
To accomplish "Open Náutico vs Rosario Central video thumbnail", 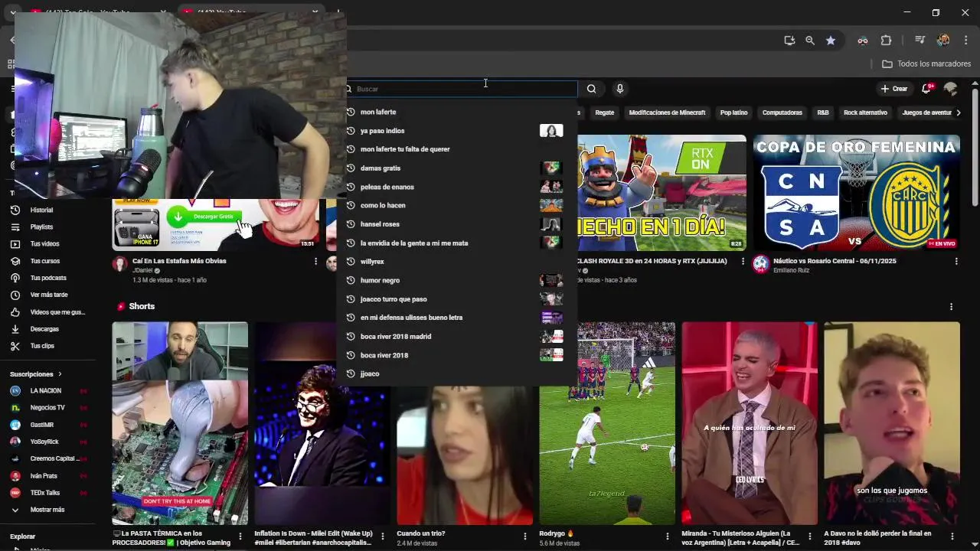I will click(856, 193).
